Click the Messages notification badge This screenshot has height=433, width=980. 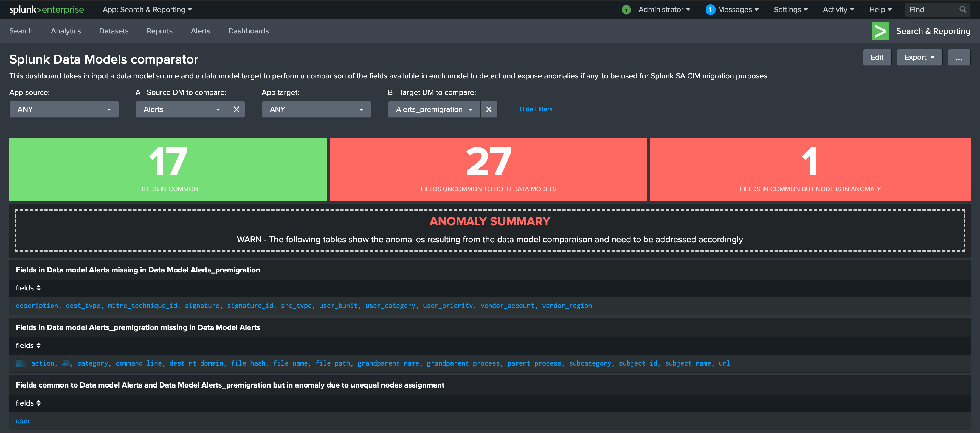pyautogui.click(x=710, y=10)
